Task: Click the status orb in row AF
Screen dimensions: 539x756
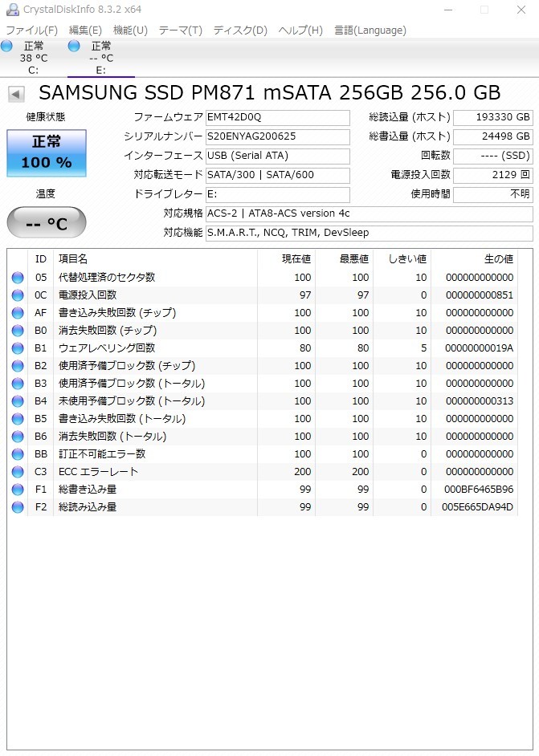Action: pyautogui.click(x=18, y=313)
